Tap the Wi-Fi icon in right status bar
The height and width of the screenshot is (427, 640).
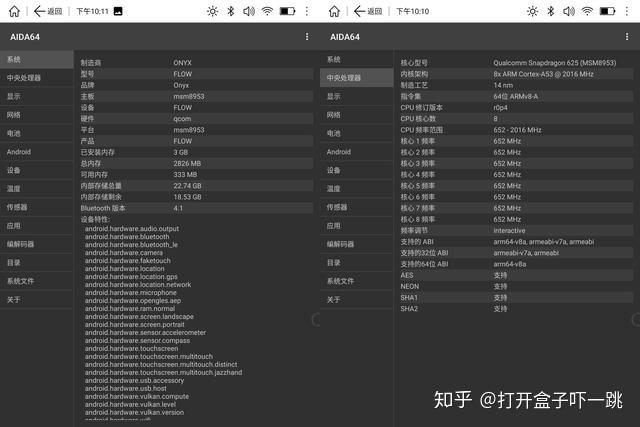587,11
